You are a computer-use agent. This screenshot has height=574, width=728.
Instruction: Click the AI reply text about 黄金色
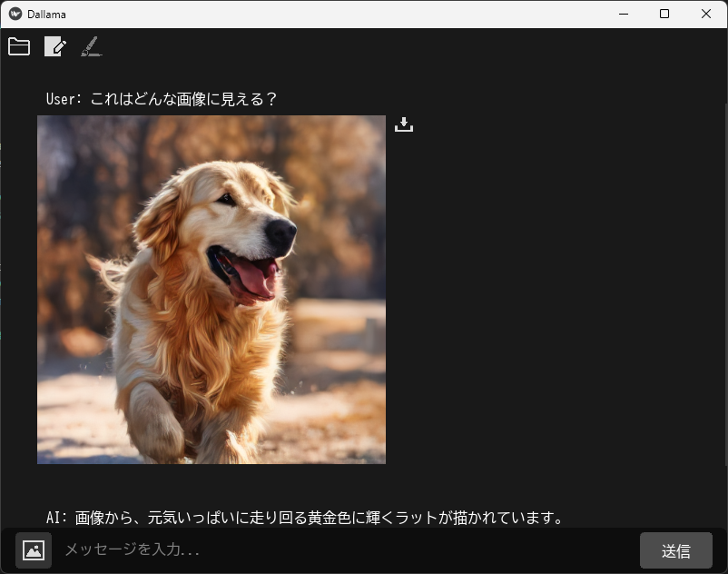click(x=305, y=518)
